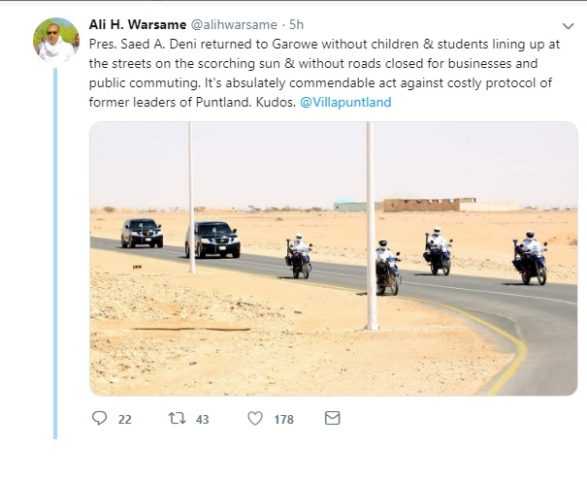
Task: Click the blue thread connector line
Action: pos(55,253)
